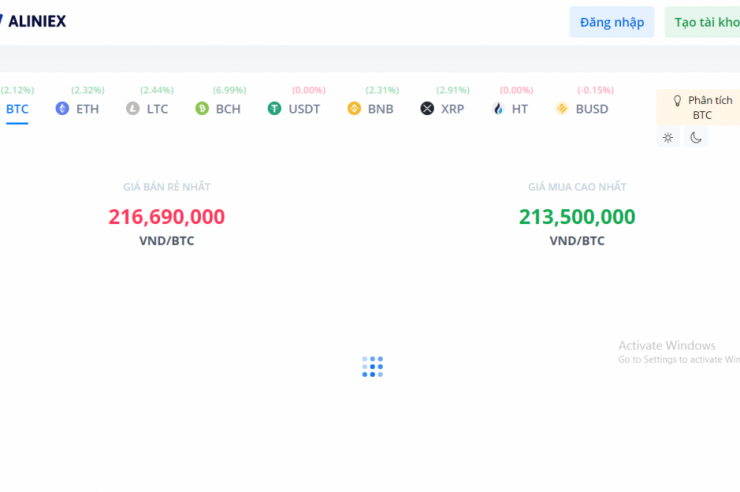Switch to light mode sun icon

coord(668,138)
